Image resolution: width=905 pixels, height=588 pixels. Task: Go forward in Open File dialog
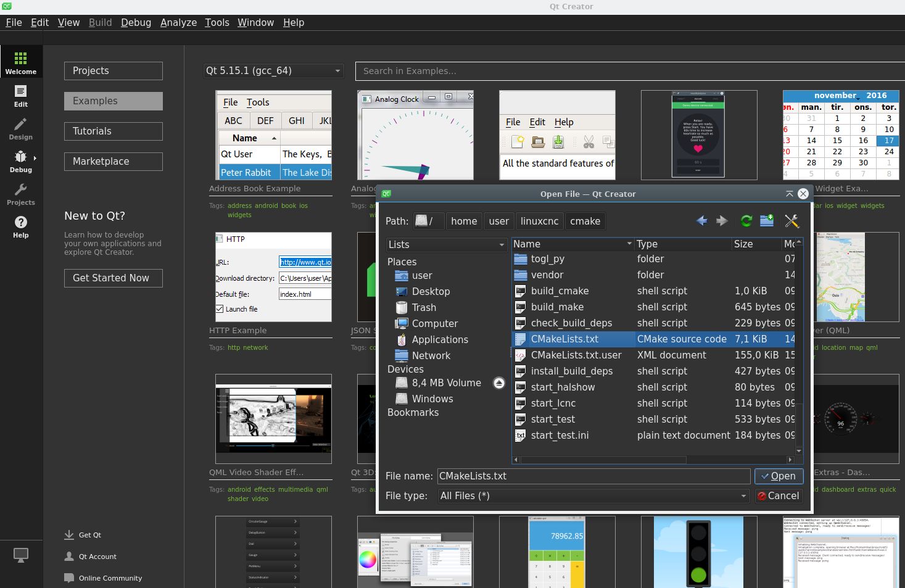(x=722, y=221)
